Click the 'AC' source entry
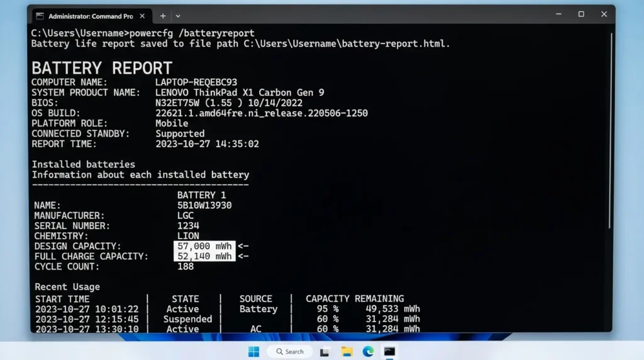The height and width of the screenshot is (360, 644). 256,329
